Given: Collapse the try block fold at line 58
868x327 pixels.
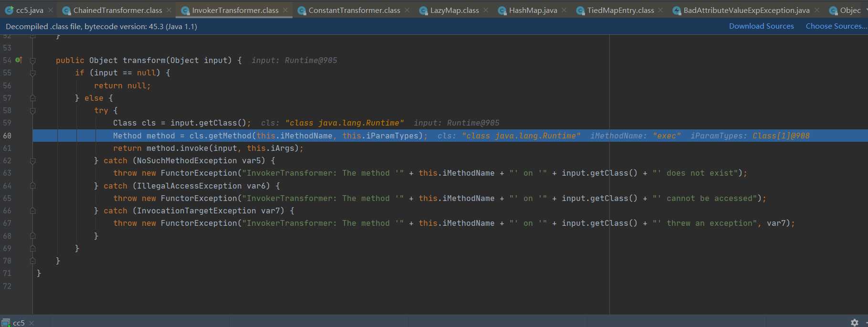Looking at the screenshot, I should coord(32,111).
